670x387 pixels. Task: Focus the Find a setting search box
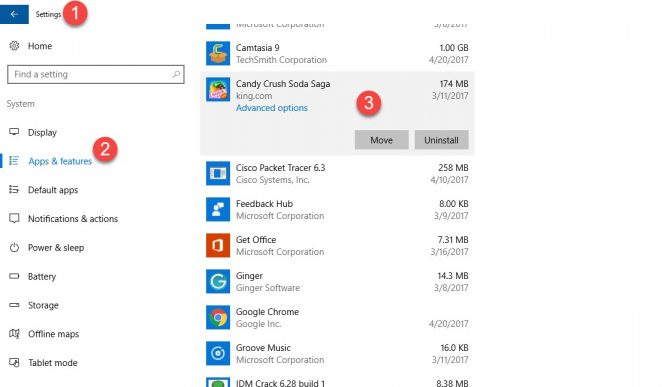96,74
